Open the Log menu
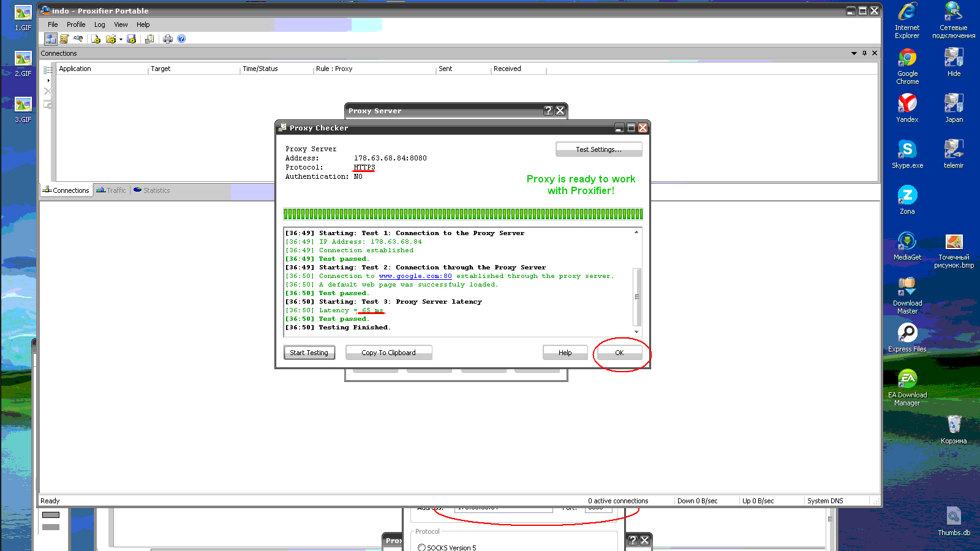Viewport: 980px width, 551px height. click(99, 24)
